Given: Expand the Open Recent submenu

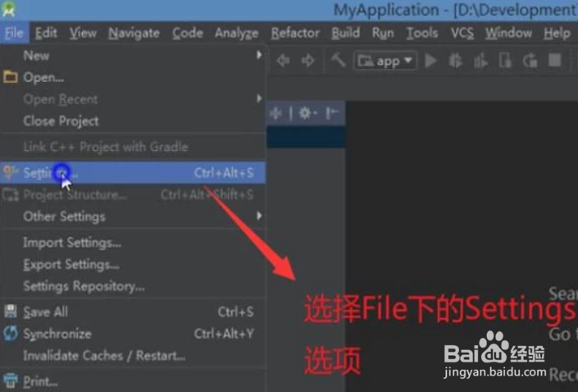Looking at the screenshot, I should point(133,99).
